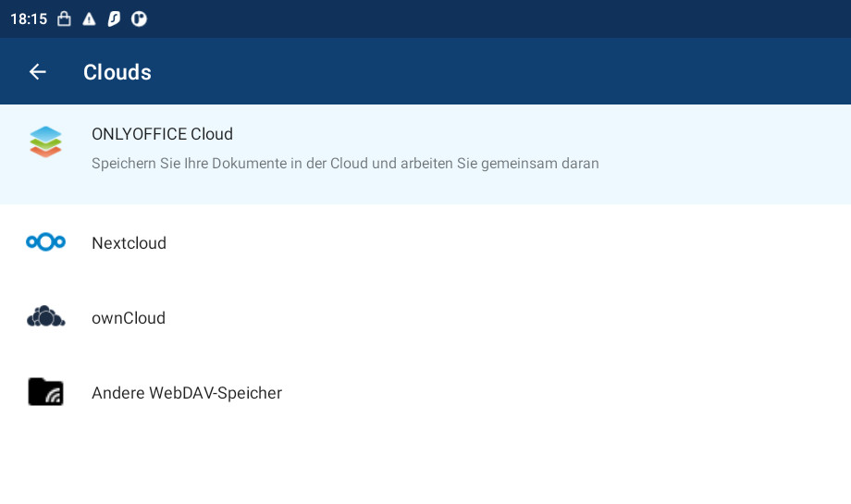The image size is (851, 504).
Task: Click the Nextcloud logo icon
Action: pos(45,242)
